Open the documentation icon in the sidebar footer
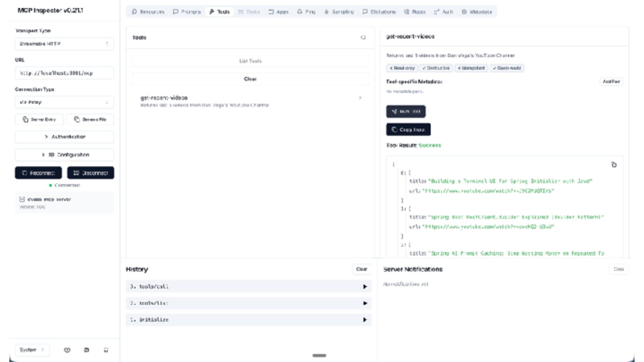 (x=87, y=350)
